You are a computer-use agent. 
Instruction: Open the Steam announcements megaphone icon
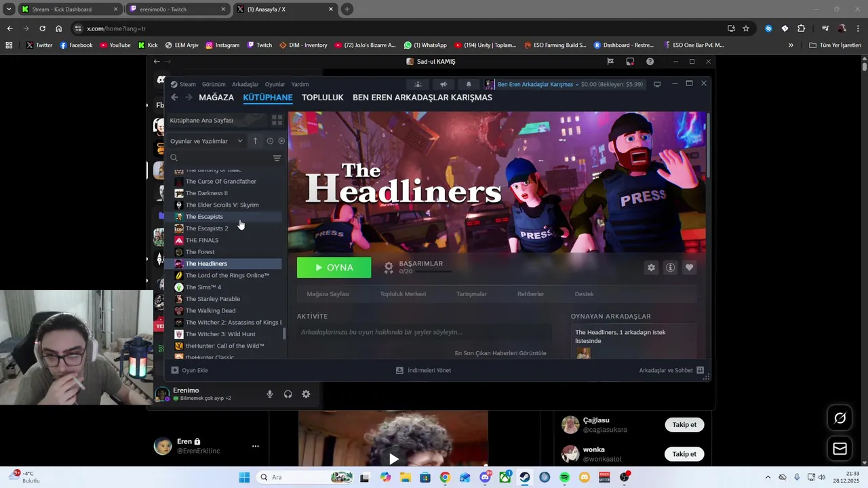(x=443, y=84)
